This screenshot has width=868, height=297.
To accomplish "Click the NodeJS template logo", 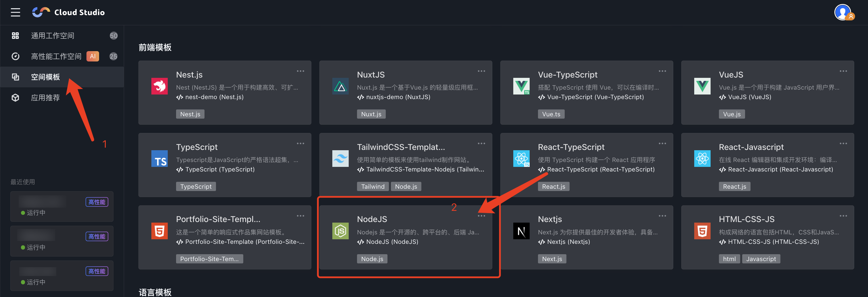I will pos(340,231).
